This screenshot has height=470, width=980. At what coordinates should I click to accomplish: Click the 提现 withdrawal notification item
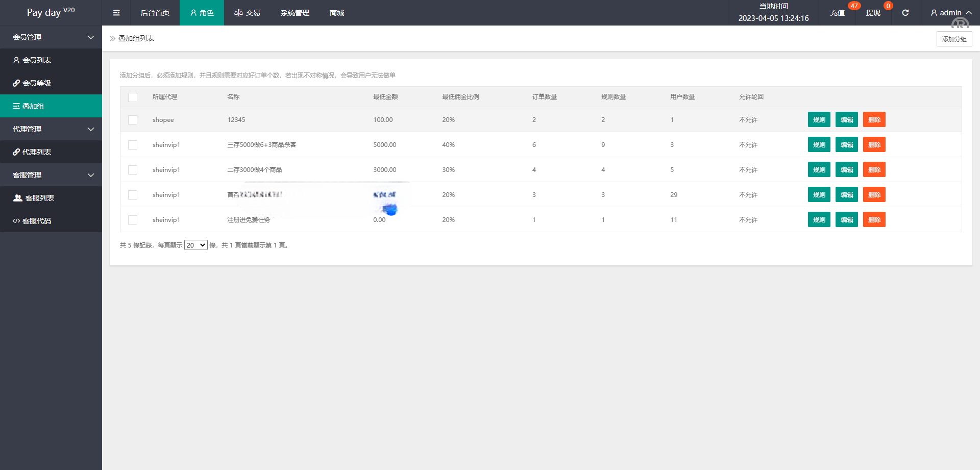click(873, 13)
